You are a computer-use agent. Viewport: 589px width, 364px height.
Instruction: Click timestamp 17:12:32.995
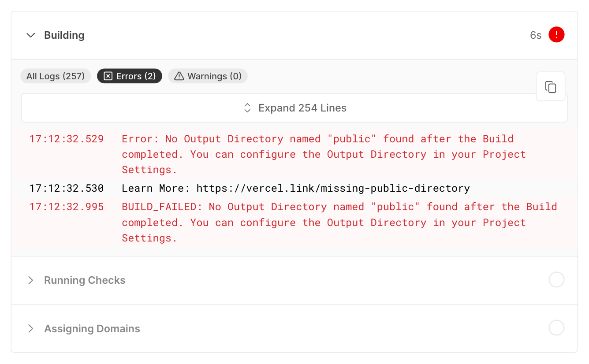[67, 207]
